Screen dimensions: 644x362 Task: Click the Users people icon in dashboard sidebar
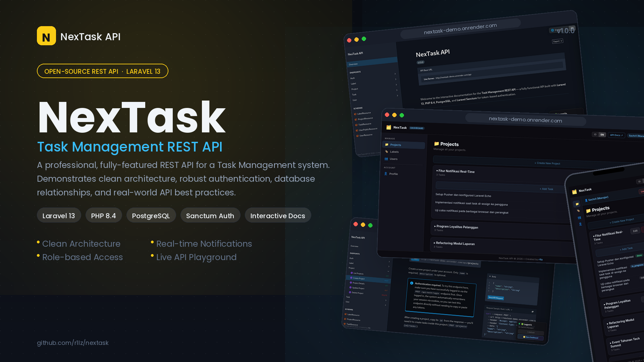click(x=386, y=159)
